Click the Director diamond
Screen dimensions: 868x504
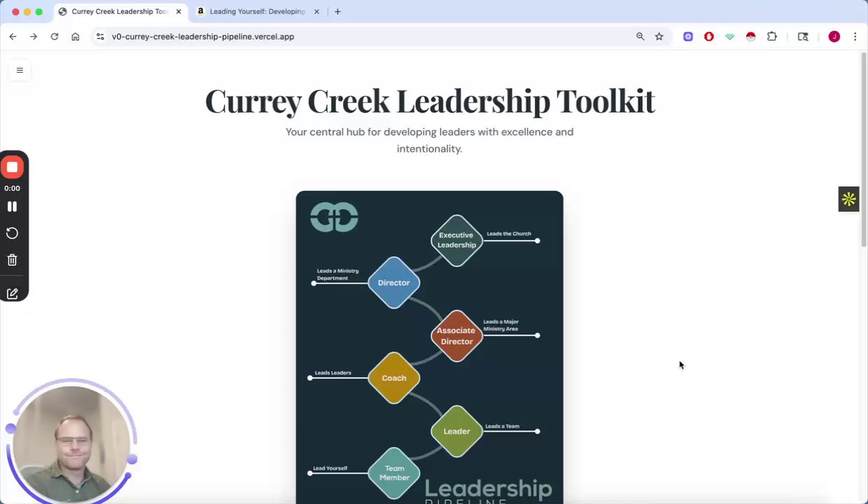(x=393, y=283)
